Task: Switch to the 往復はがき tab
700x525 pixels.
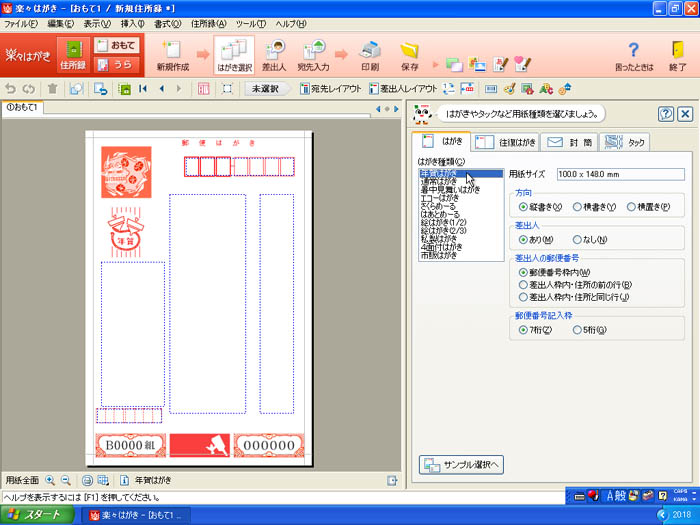Action: click(x=504, y=142)
